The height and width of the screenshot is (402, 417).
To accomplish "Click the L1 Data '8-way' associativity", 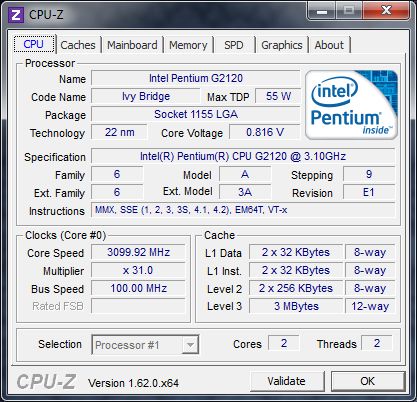I will [x=370, y=252].
